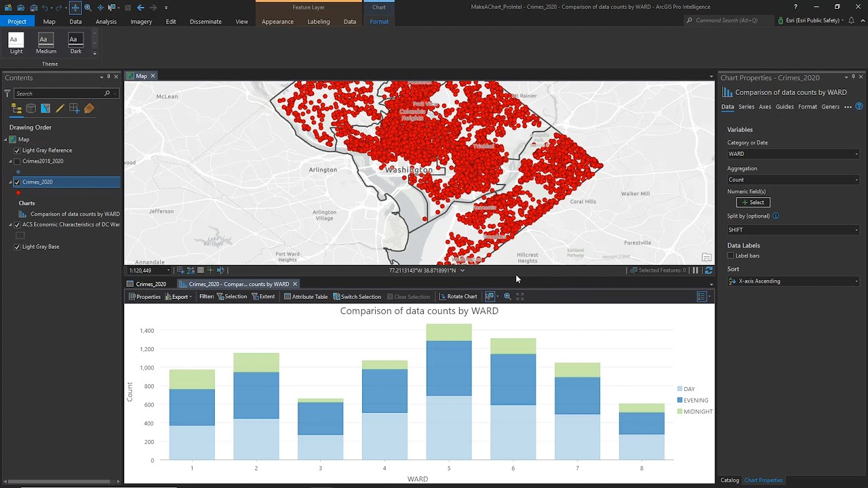Switch to List By Labeling view
The width and height of the screenshot is (868, 488).
(x=89, y=108)
